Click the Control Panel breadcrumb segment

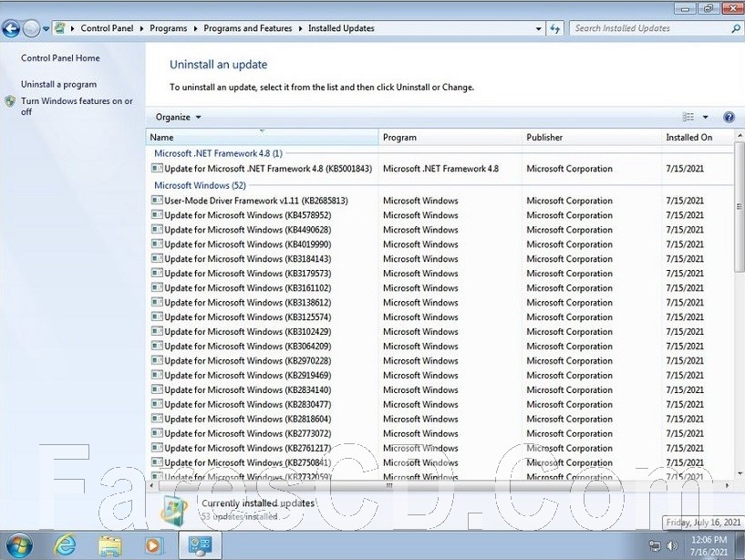107,28
